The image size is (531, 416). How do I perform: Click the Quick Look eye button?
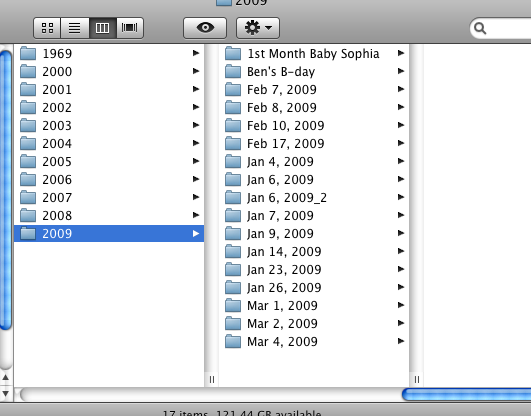[x=205, y=28]
